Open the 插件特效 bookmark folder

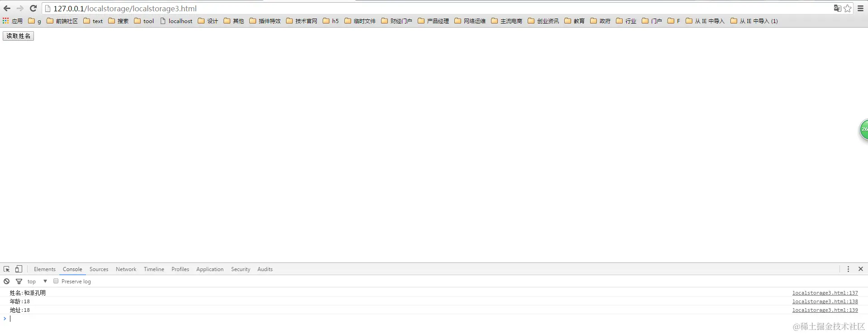click(265, 21)
